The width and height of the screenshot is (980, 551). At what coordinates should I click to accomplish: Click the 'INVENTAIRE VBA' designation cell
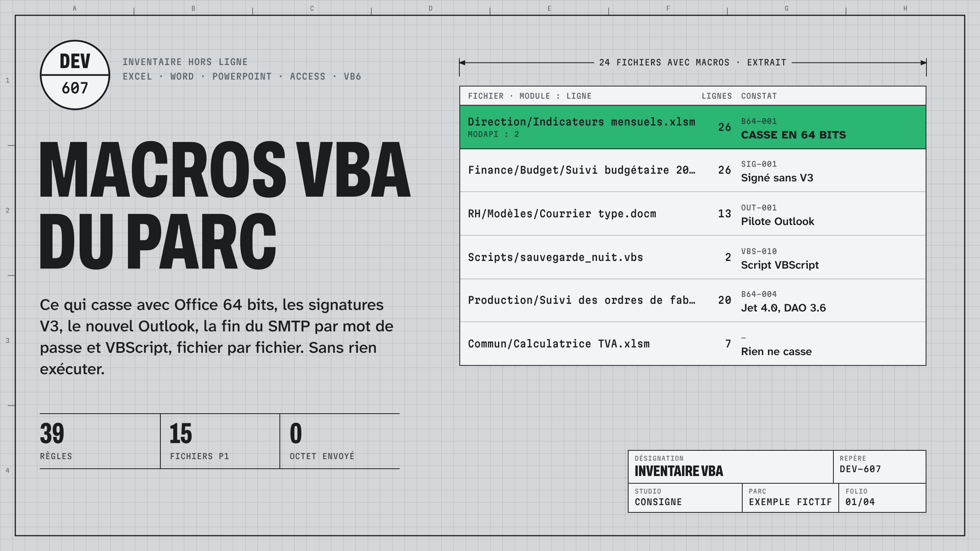tap(731, 467)
